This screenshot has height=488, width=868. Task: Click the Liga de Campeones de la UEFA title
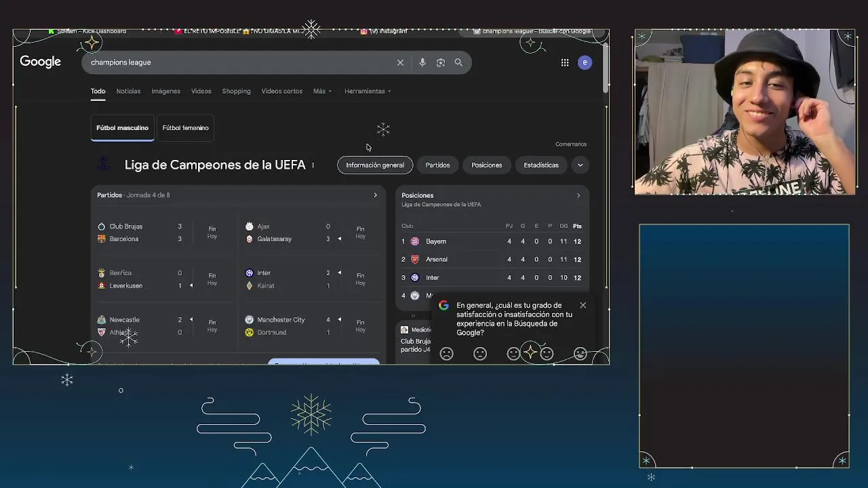click(x=215, y=165)
